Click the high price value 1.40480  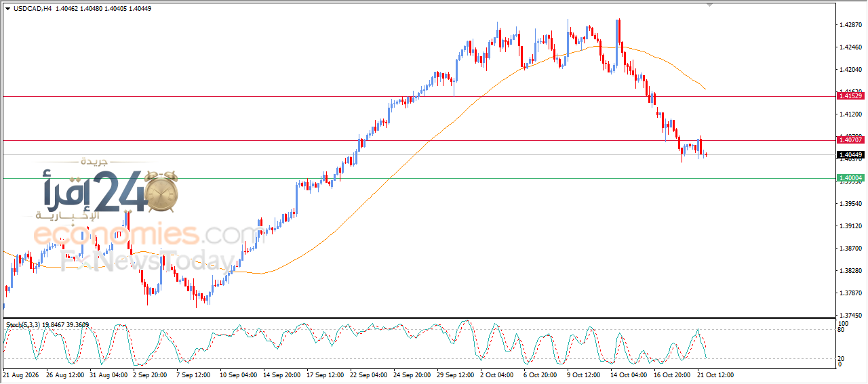click(x=92, y=9)
